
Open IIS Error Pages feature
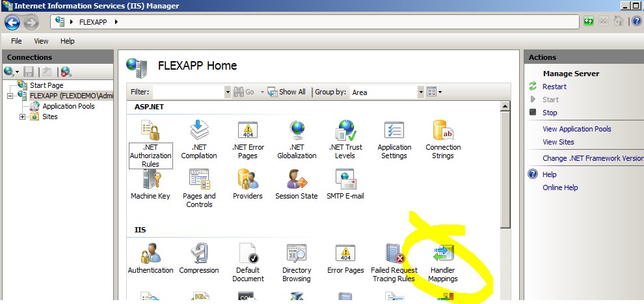point(345,259)
